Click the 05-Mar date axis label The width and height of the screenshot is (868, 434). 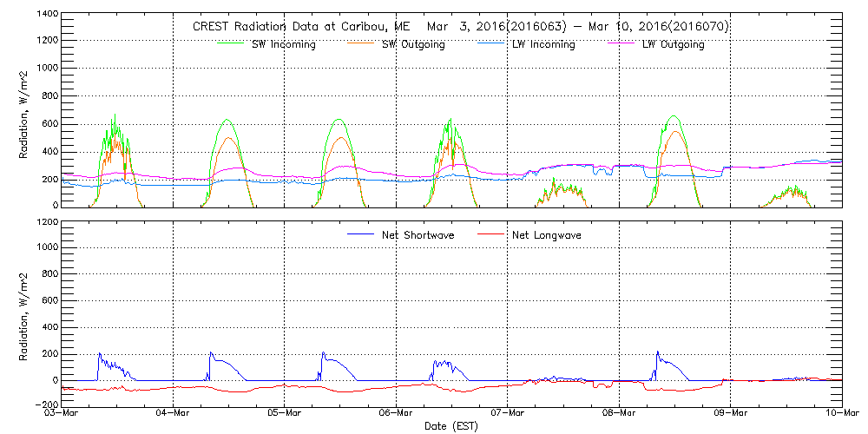[x=285, y=414]
